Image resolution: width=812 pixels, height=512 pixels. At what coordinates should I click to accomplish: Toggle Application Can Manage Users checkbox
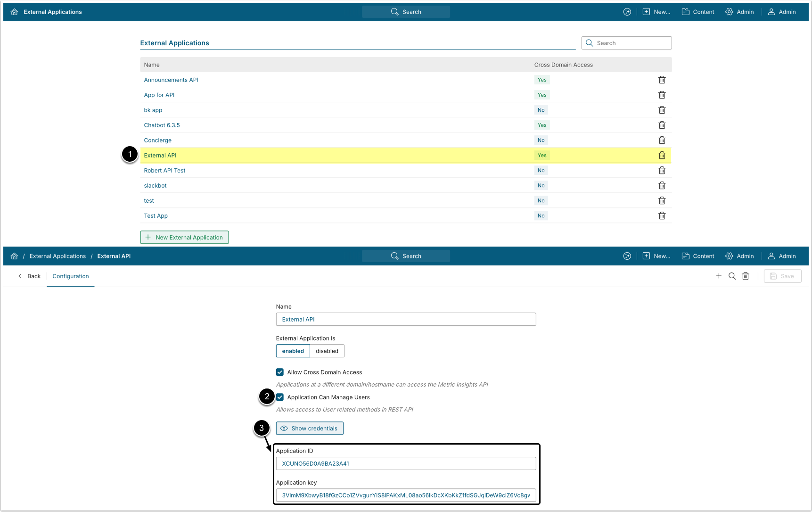[280, 397]
